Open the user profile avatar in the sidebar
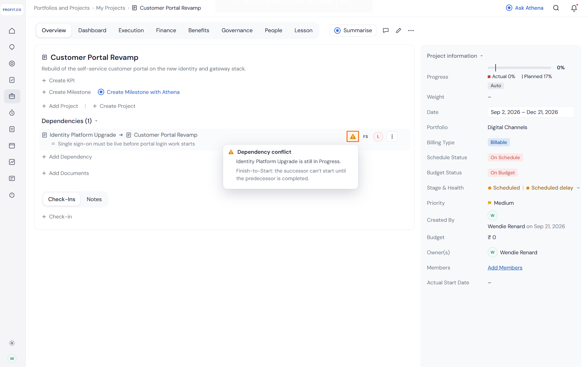 tap(12, 358)
